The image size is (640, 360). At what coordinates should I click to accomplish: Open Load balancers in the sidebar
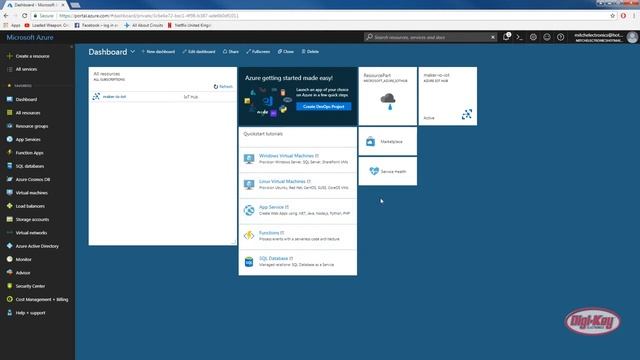(30, 206)
